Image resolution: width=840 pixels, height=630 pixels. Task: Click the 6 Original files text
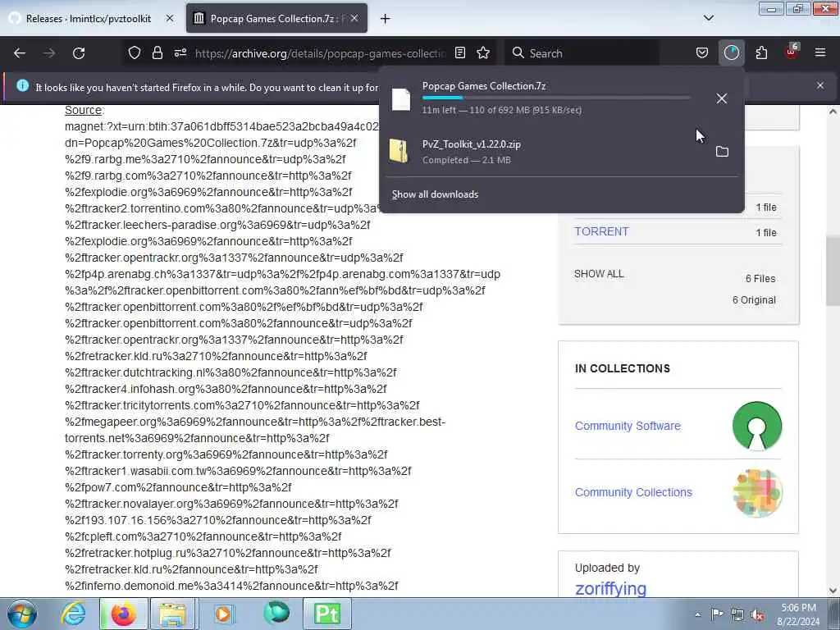tap(754, 300)
